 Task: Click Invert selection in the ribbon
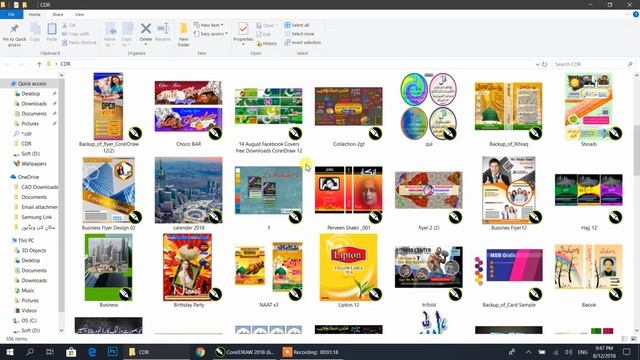[303, 42]
